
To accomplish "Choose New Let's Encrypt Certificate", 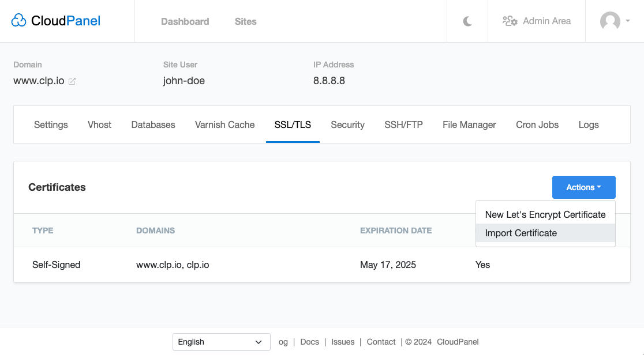I will tap(545, 214).
